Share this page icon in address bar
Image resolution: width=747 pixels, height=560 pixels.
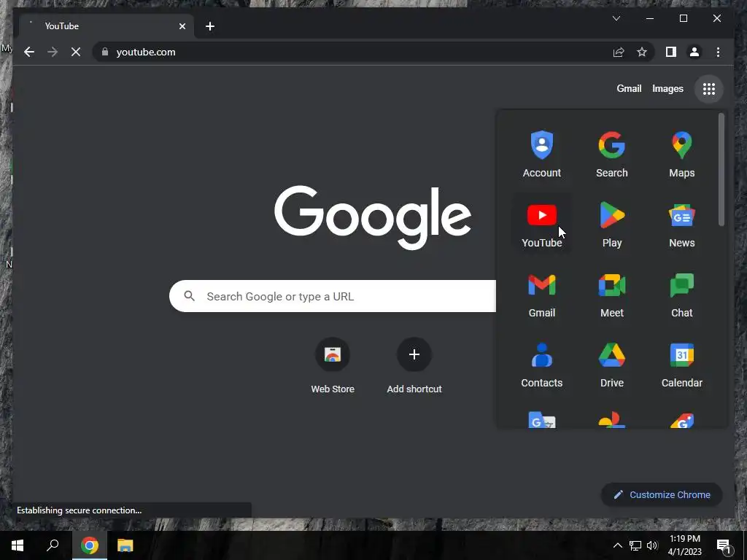point(619,52)
